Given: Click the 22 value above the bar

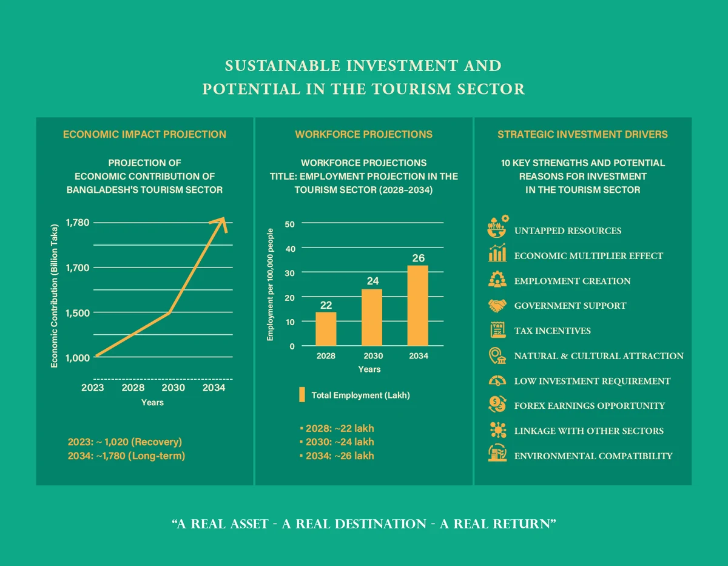Looking at the screenshot, I should click(x=326, y=305).
